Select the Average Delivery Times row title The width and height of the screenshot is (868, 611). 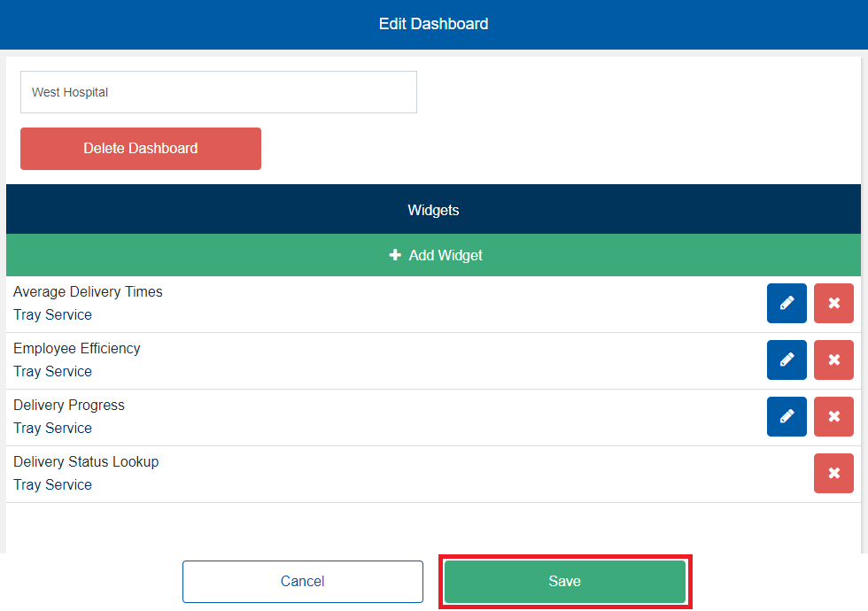click(x=88, y=292)
